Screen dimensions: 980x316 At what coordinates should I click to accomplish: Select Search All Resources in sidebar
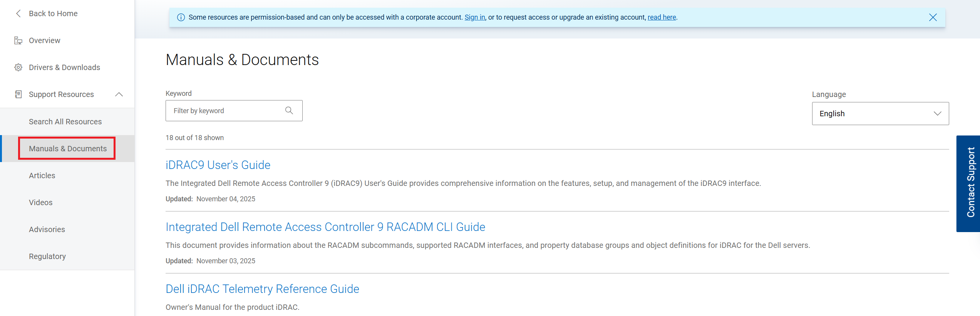click(x=65, y=122)
